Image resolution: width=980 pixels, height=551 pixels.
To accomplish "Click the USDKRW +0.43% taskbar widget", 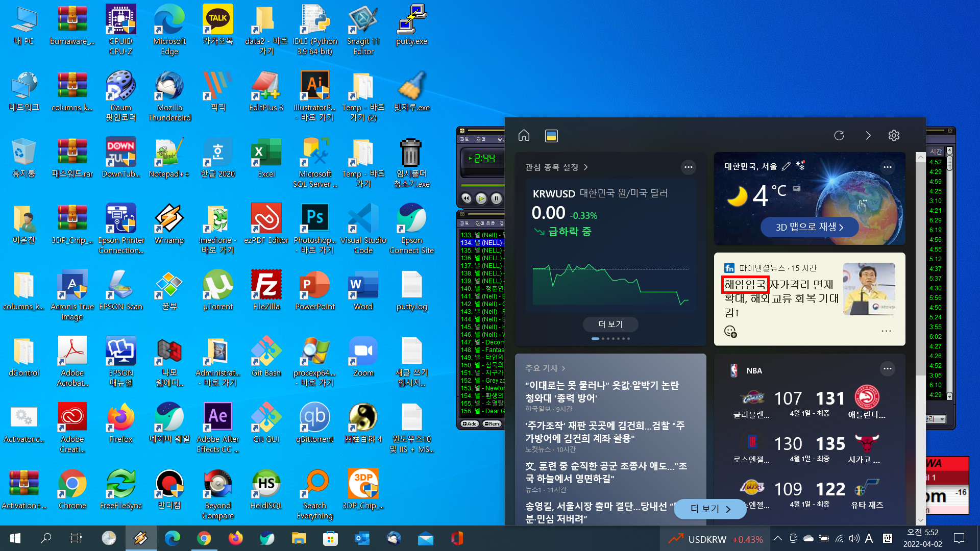I will coord(716,539).
